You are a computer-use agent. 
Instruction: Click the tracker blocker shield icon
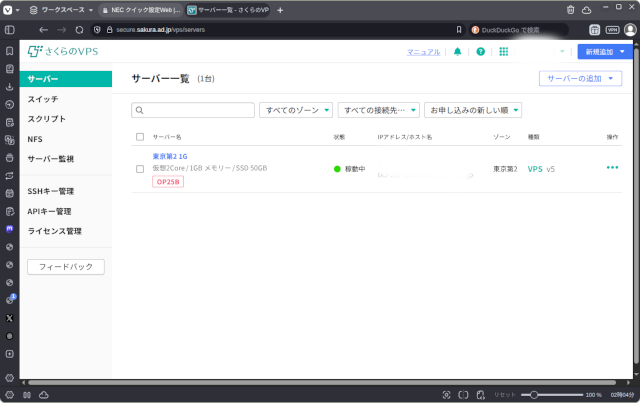97,30
